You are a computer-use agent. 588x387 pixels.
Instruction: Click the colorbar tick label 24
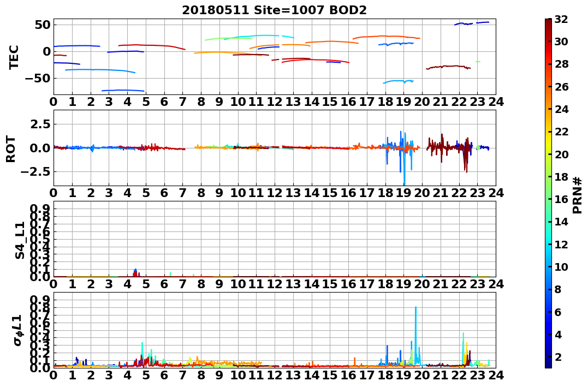click(x=561, y=109)
